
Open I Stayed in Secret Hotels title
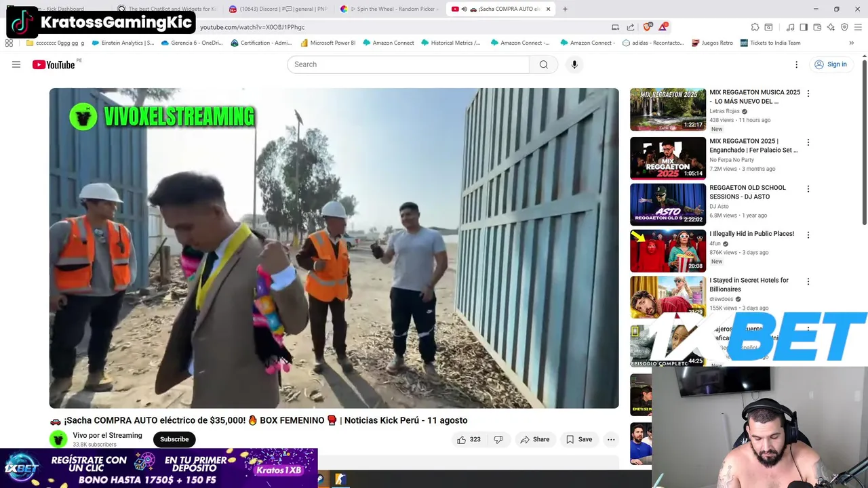coord(749,285)
